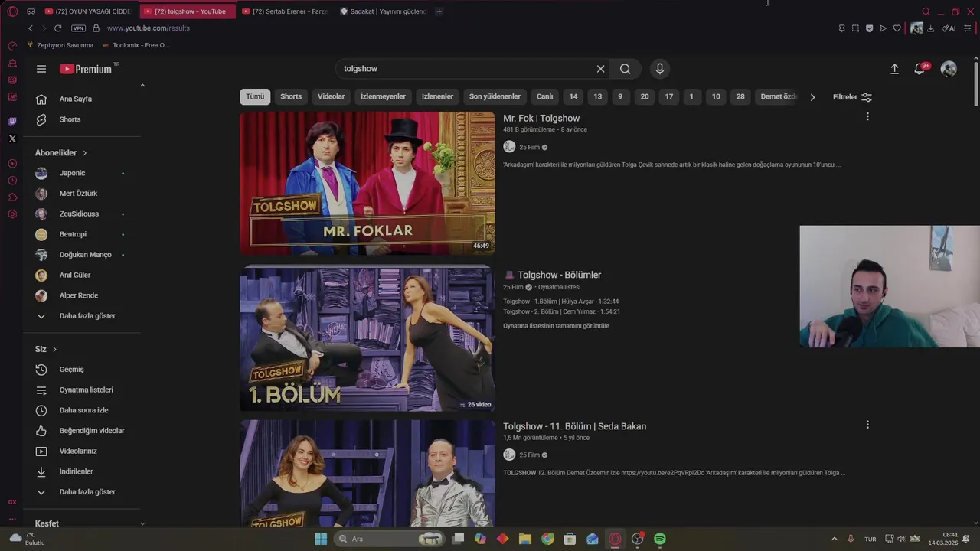Click the site padlock security icon

tap(96, 28)
